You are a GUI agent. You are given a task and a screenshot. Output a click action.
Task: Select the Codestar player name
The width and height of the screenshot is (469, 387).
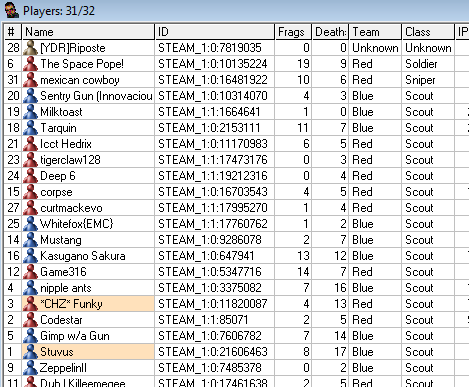pyautogui.click(x=61, y=320)
